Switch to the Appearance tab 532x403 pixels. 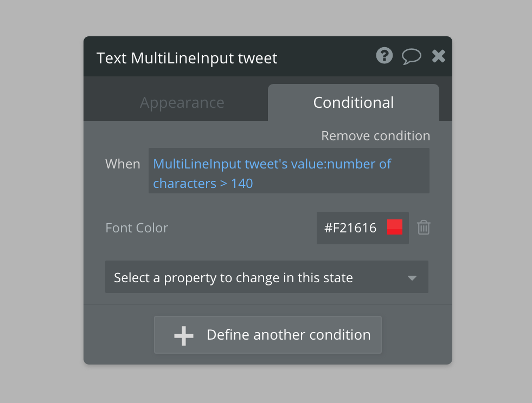[182, 102]
